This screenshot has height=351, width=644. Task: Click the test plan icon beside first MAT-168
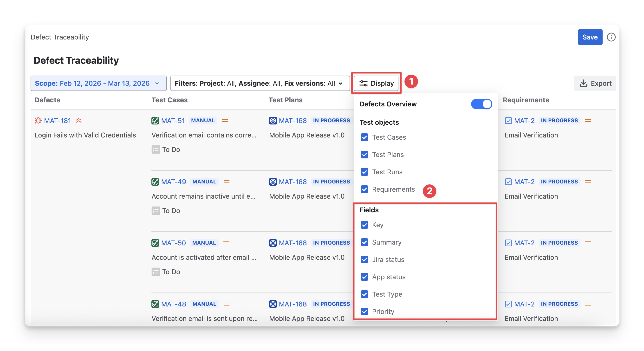[273, 121]
